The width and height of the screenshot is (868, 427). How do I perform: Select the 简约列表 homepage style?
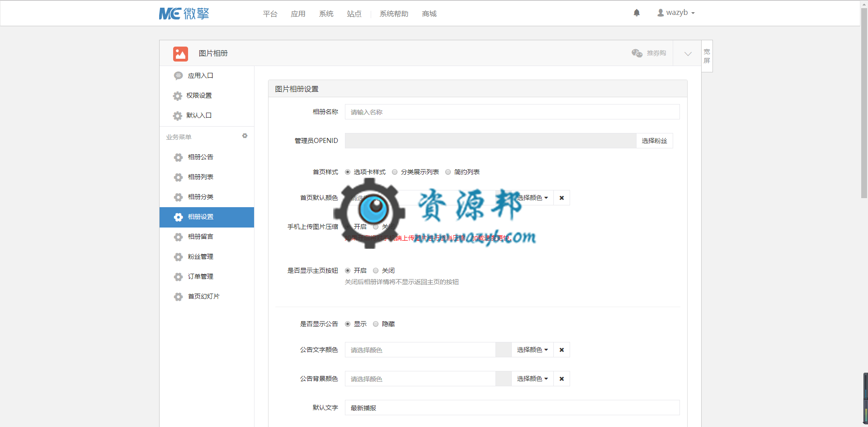click(448, 172)
